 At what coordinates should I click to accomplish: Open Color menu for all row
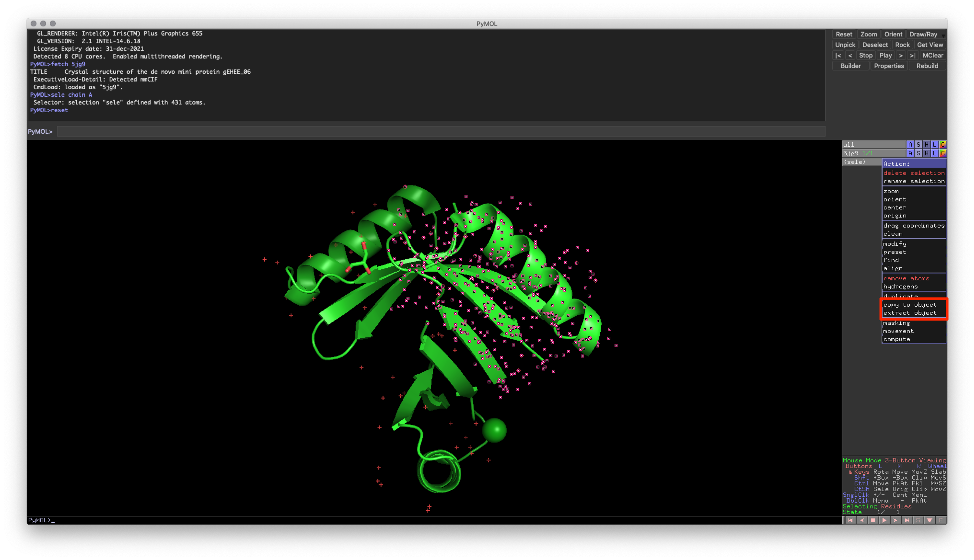coord(943,145)
